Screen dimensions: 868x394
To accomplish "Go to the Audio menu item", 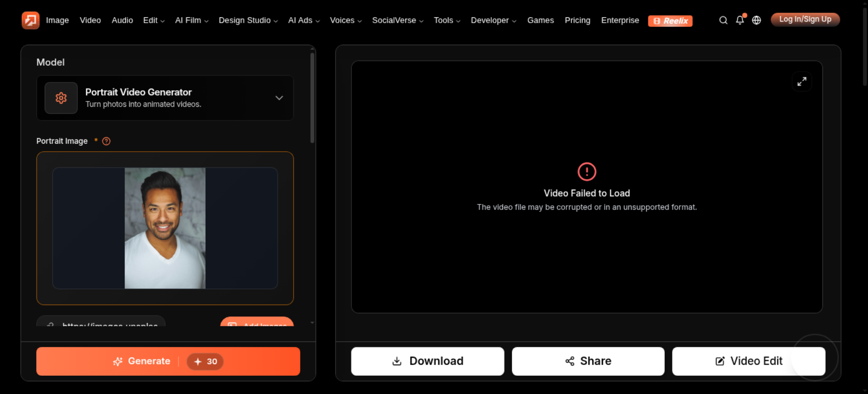I will 122,20.
